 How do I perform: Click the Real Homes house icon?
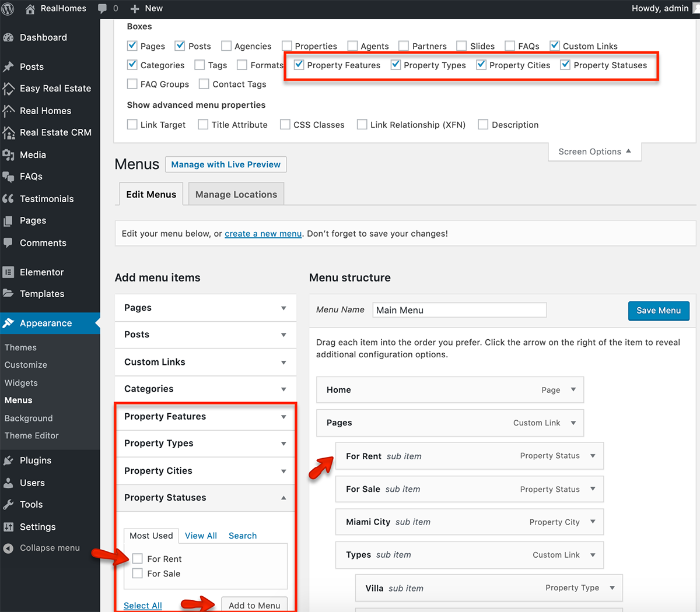(x=9, y=110)
